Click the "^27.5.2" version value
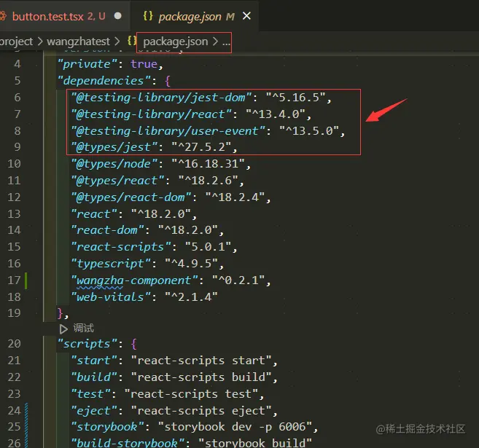Screen dimensions: 479x448 [x=201, y=147]
